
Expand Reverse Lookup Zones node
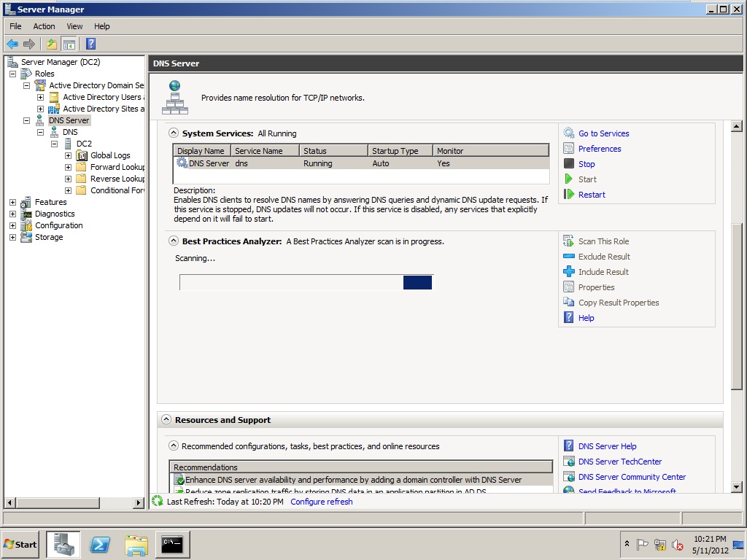pos(68,179)
